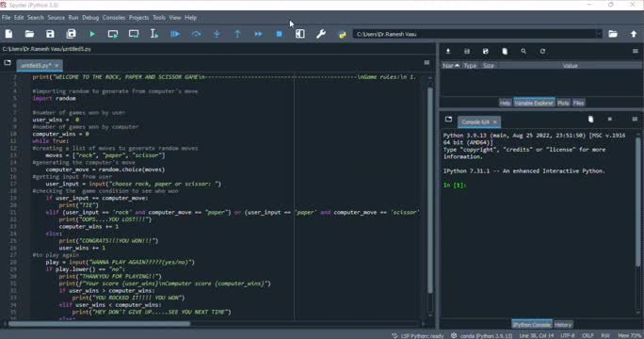Toggle maximize current pane icon
Image resolution: width=644 pixels, height=339 pixels.
coord(299,34)
